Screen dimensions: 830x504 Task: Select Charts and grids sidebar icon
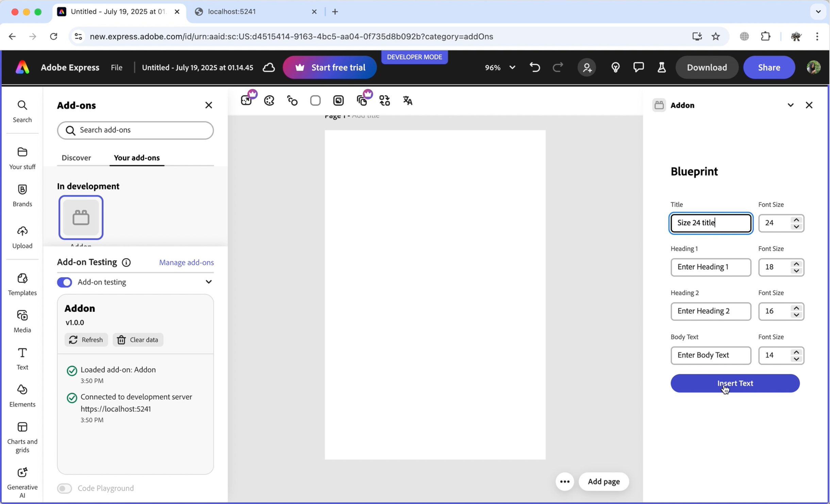[22, 437]
